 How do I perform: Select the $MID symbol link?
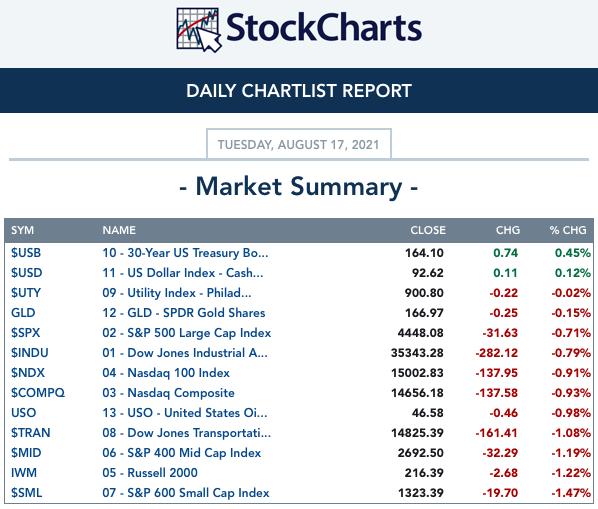pos(26,453)
